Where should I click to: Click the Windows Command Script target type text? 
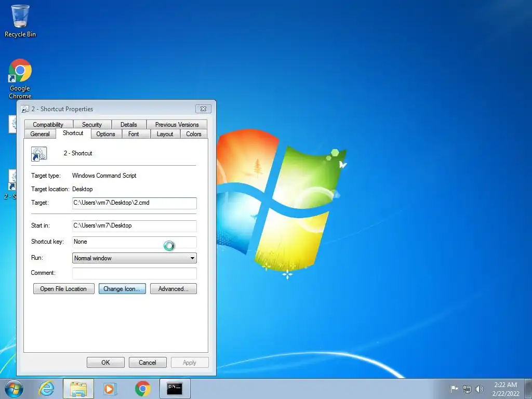pos(104,176)
